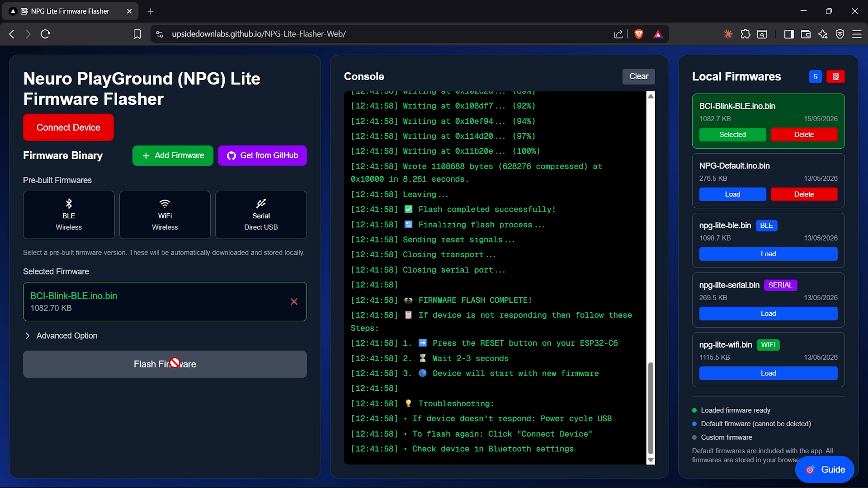Click the share icon in address bar

click(x=618, y=34)
